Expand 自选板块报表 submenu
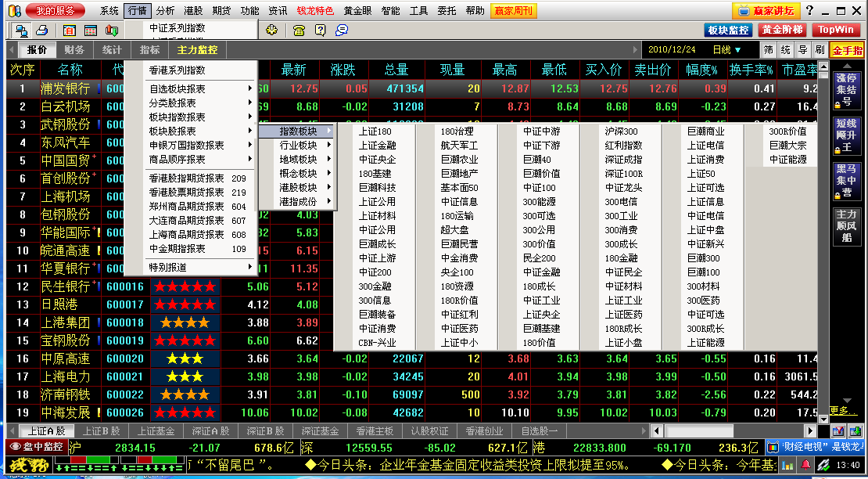Screen dimensions: 868x479 [200, 89]
